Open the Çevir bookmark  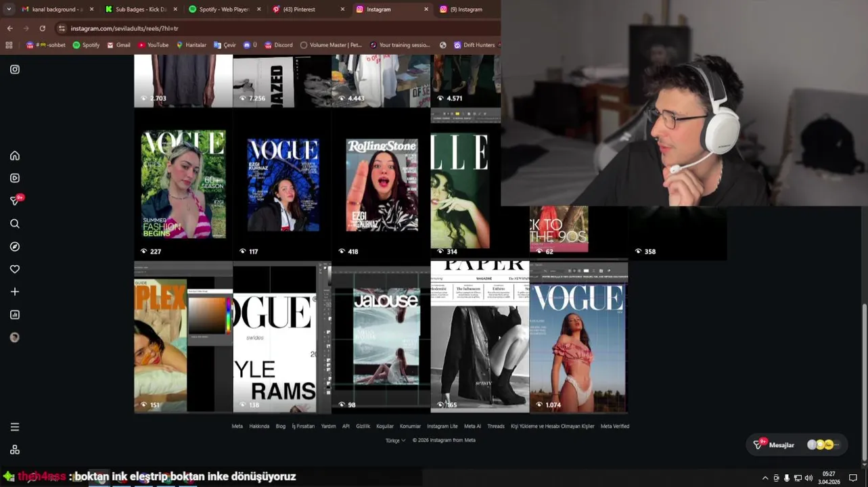pyautogui.click(x=225, y=45)
